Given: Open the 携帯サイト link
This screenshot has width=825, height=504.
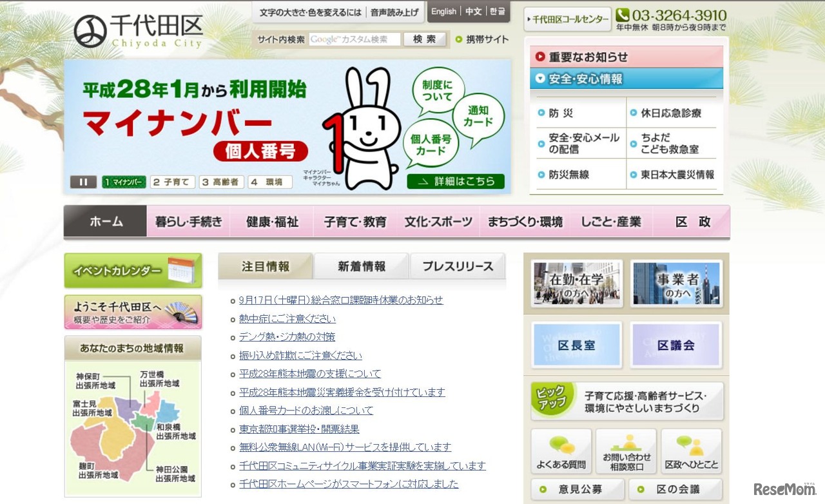Looking at the screenshot, I should [482, 39].
